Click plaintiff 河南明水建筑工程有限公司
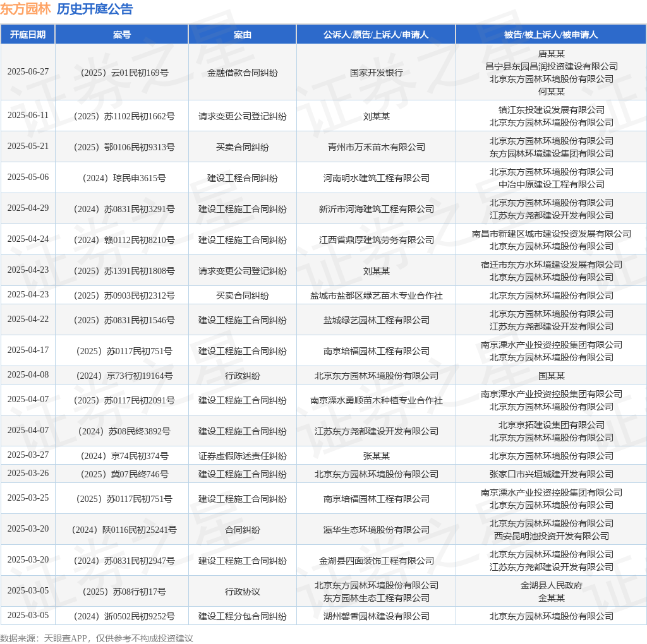647x644 pixels. (x=377, y=178)
